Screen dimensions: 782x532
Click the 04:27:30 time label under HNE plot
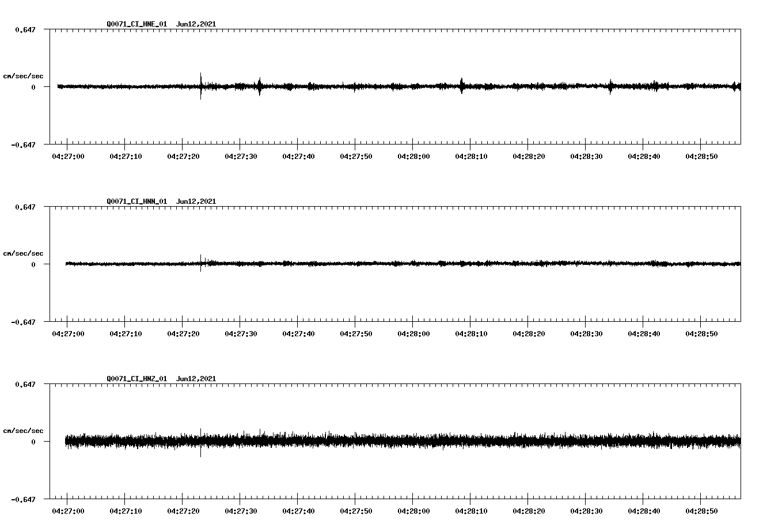pos(241,157)
